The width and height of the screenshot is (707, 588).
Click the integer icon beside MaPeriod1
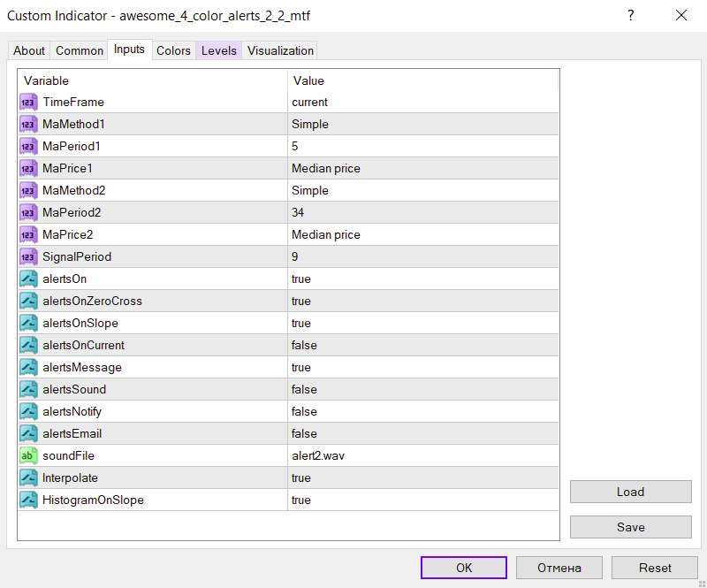27,147
